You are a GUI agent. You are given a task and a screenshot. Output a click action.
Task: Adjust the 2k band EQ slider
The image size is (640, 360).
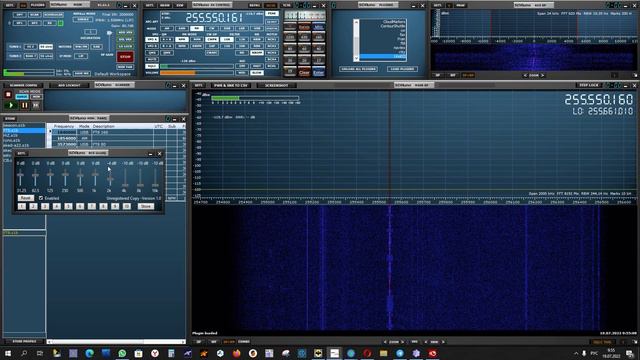[x=110, y=178]
